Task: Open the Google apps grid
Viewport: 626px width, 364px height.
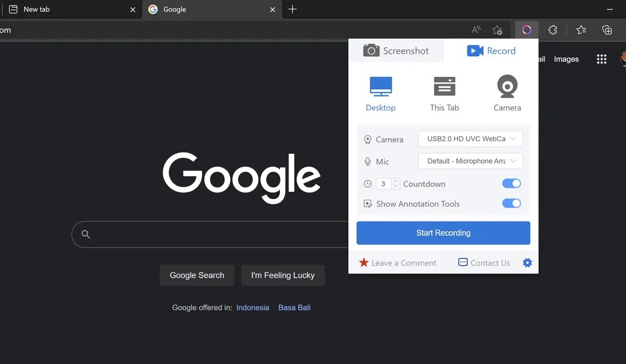Action: click(602, 59)
